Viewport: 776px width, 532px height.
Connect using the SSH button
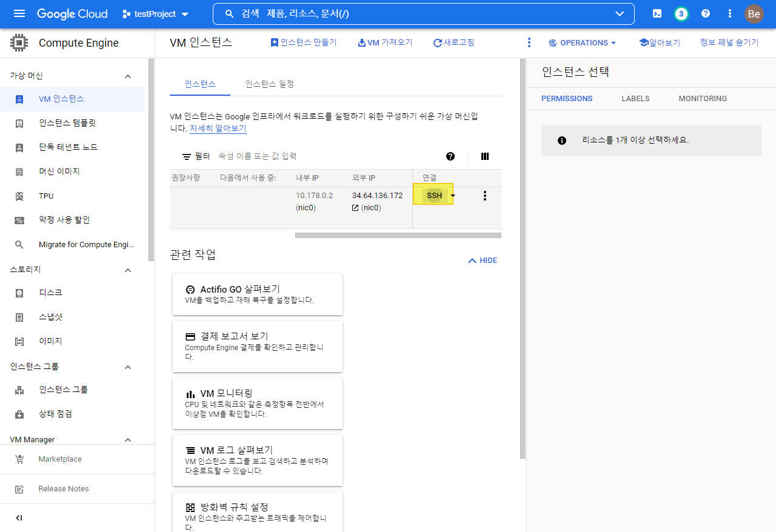click(434, 196)
